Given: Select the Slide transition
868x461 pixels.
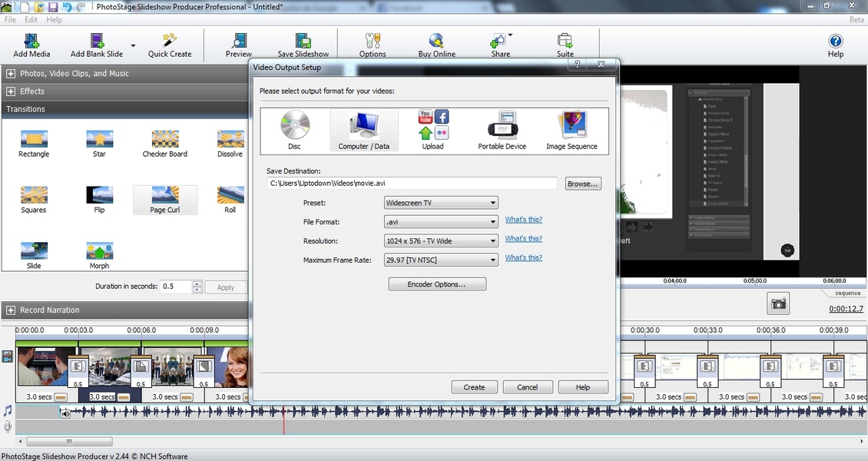Looking at the screenshot, I should [34, 256].
